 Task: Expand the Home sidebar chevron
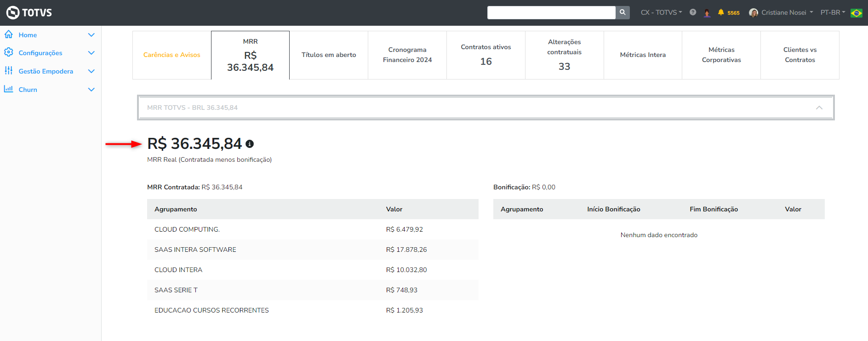91,35
